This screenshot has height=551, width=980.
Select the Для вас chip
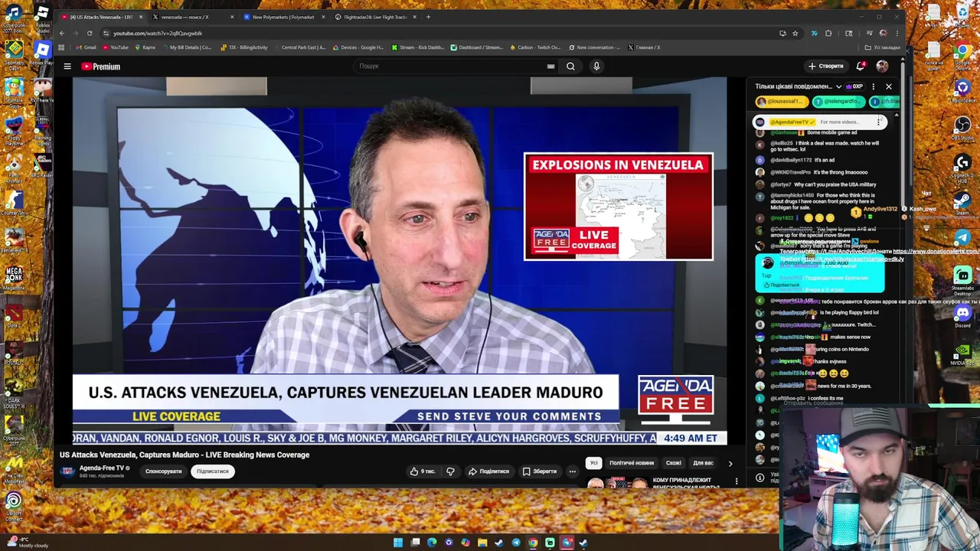pos(703,463)
